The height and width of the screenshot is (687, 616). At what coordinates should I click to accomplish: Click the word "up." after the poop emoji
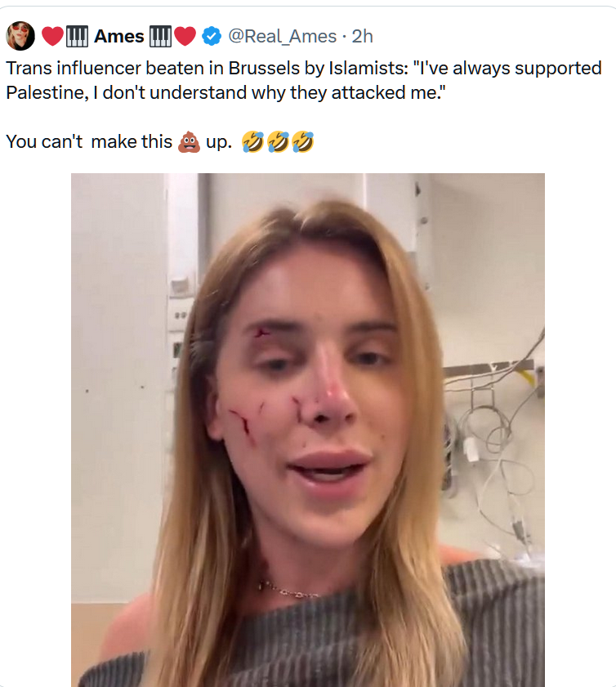tap(219, 142)
